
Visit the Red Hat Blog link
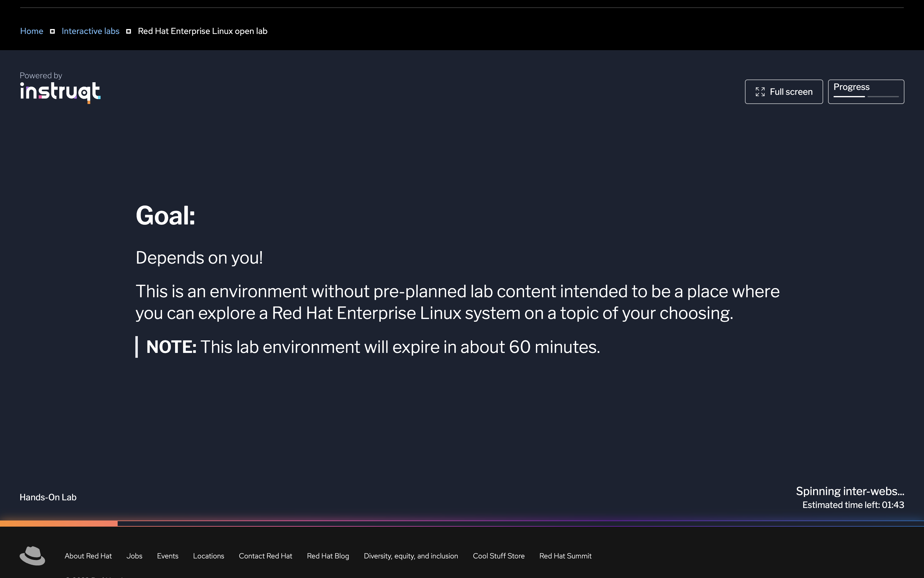[328, 556]
